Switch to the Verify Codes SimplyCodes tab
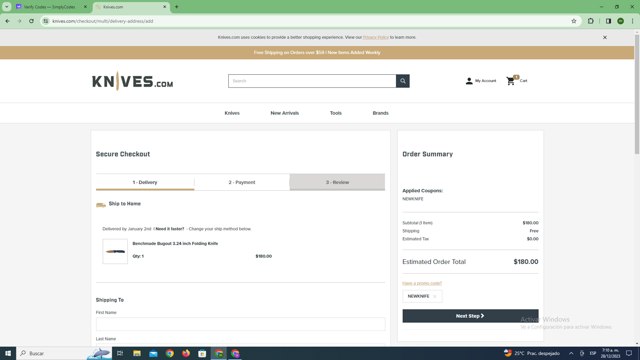640x360 pixels. (49, 7)
